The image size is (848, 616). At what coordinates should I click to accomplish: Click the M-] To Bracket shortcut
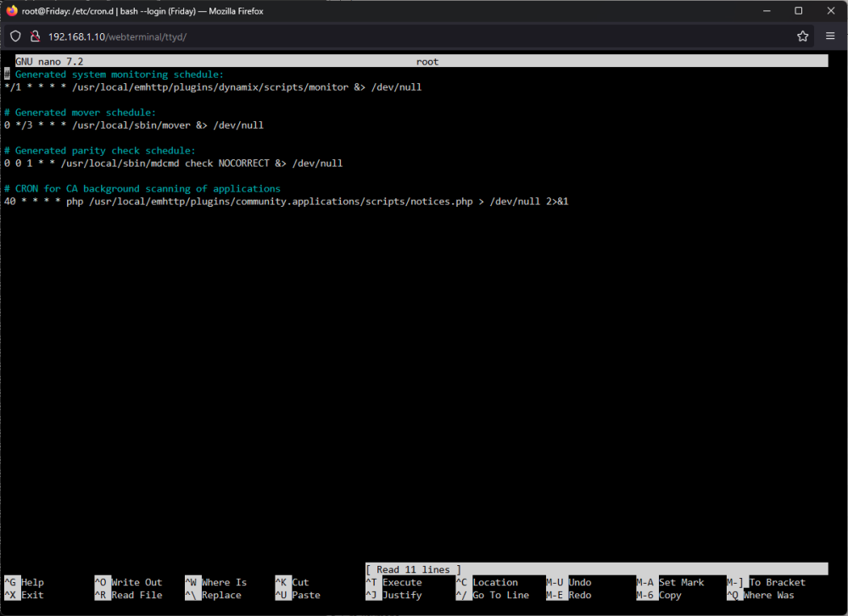[767, 582]
